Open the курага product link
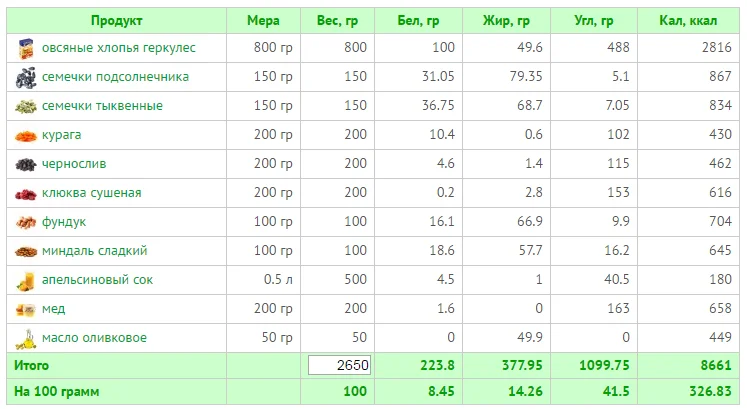Screen dimensions: 747x409 61,135
